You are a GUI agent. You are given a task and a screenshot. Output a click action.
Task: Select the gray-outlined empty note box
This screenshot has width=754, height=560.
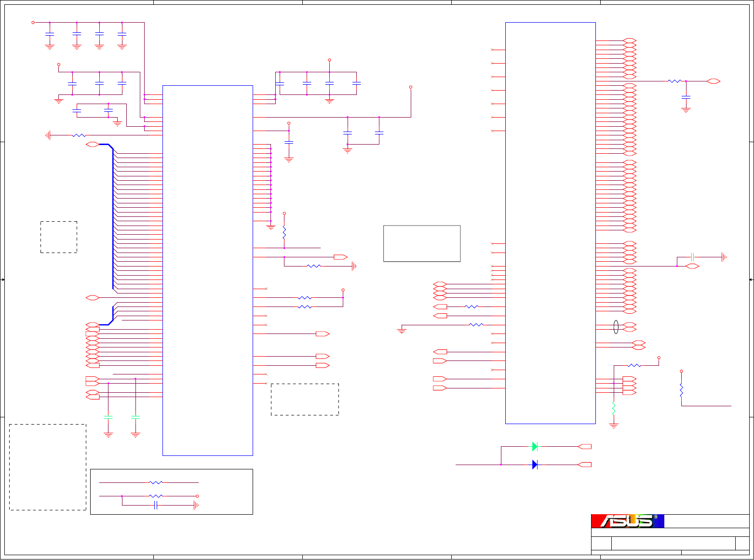422,243
